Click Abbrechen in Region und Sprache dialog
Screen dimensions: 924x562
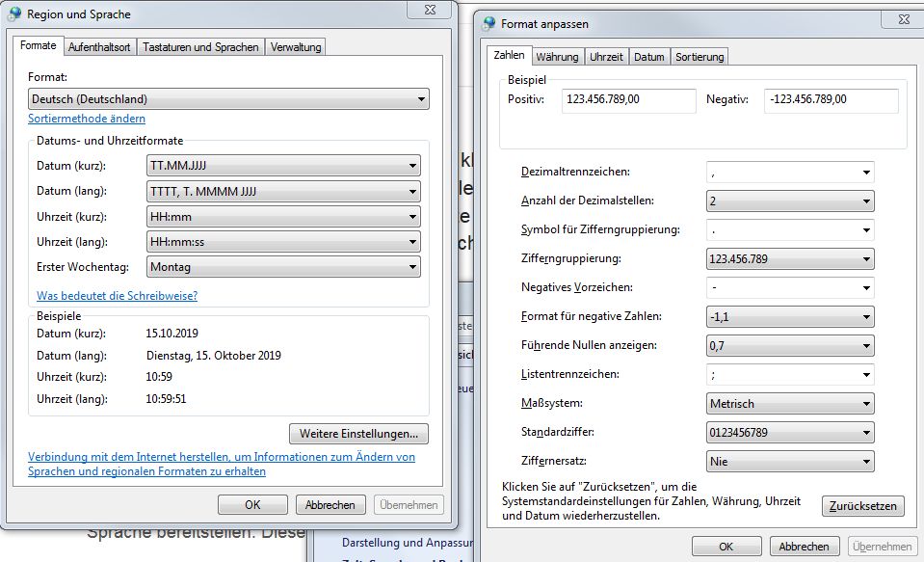(x=330, y=505)
